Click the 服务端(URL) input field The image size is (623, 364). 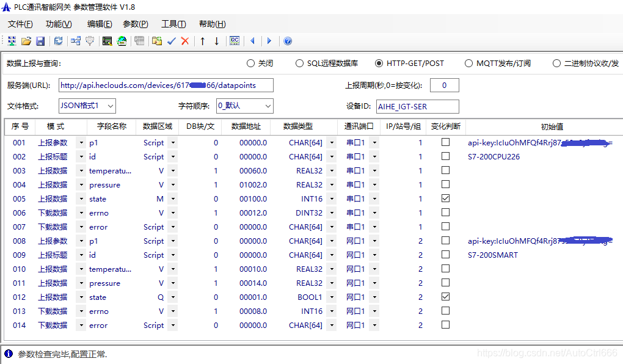pos(166,86)
